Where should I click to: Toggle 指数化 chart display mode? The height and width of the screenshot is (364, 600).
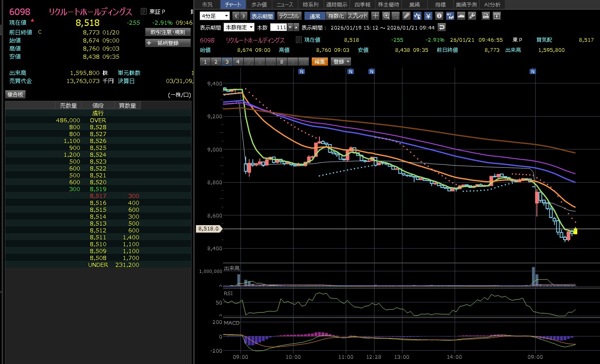tap(336, 16)
